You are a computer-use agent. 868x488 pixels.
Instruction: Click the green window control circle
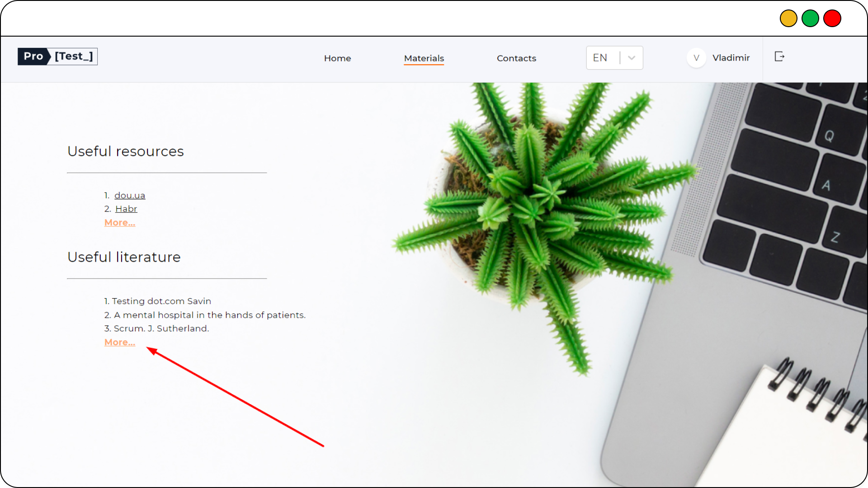pyautogui.click(x=810, y=19)
